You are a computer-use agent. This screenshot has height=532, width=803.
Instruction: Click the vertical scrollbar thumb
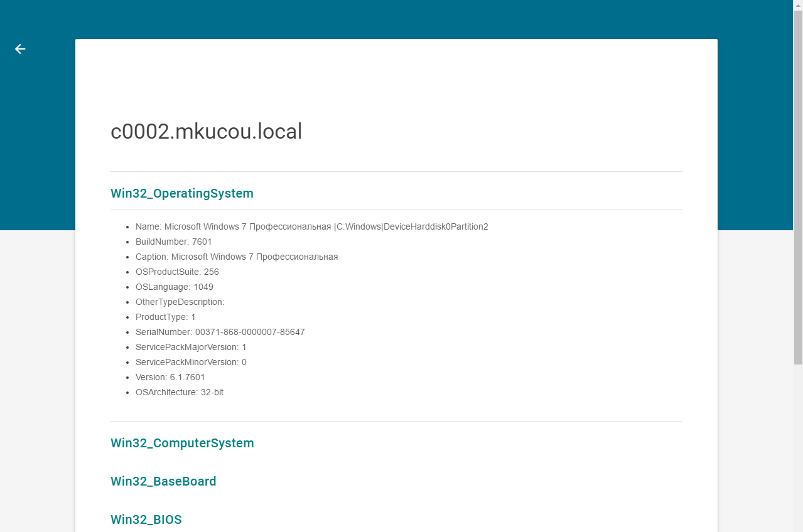[x=798, y=188]
